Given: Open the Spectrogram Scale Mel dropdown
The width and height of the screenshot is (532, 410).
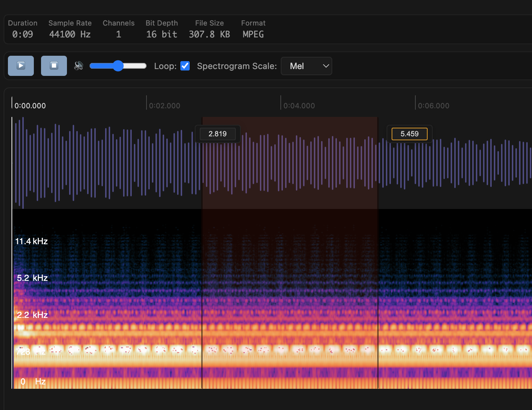Looking at the screenshot, I should point(306,66).
